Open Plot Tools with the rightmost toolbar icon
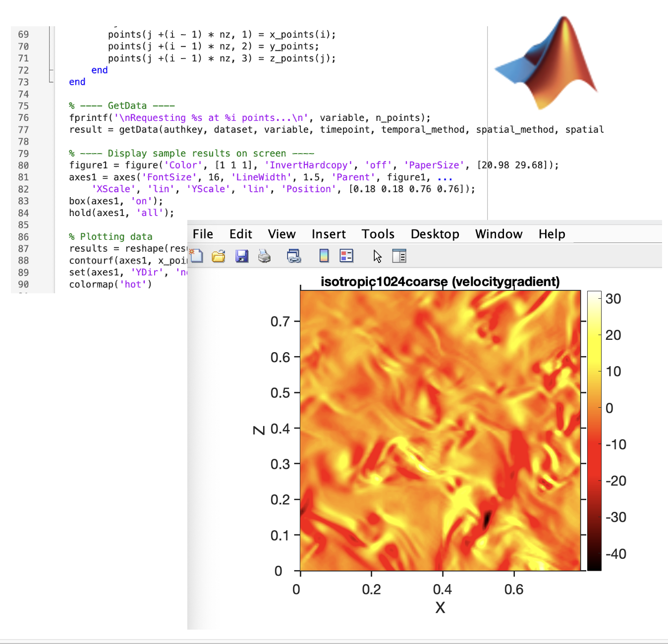668x644 pixels. pyautogui.click(x=399, y=256)
